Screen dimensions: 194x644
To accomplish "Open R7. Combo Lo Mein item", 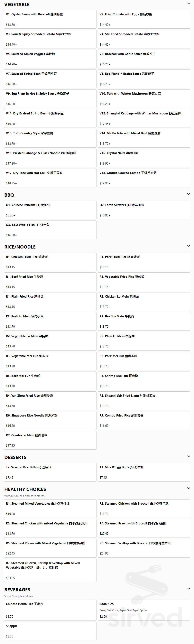I will pos(50,440).
